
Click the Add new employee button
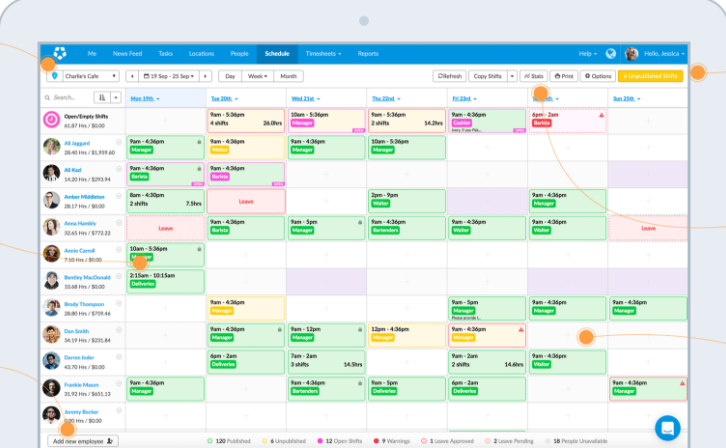click(x=83, y=440)
